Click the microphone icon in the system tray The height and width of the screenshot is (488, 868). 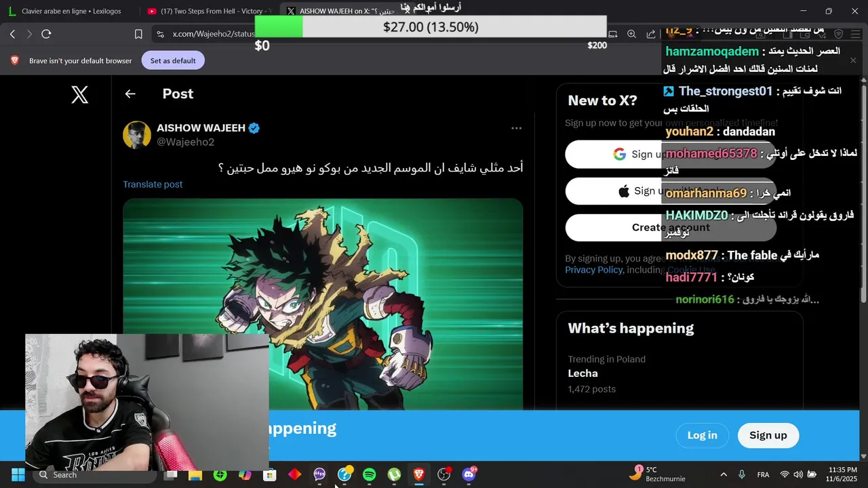tap(742, 474)
